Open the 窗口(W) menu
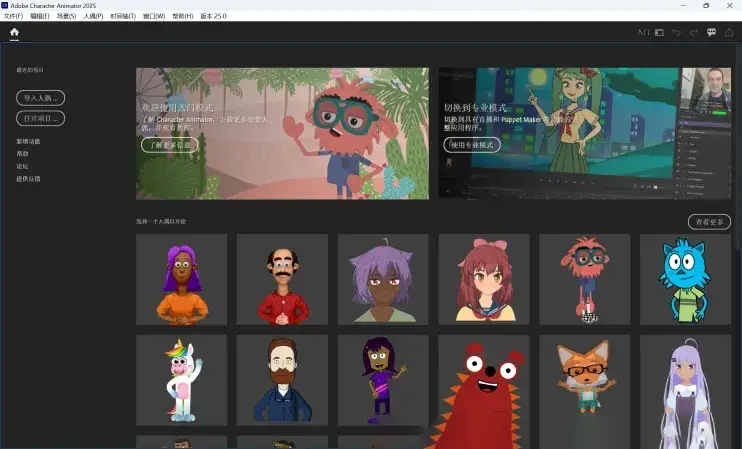This screenshot has width=742, height=449. point(154,17)
